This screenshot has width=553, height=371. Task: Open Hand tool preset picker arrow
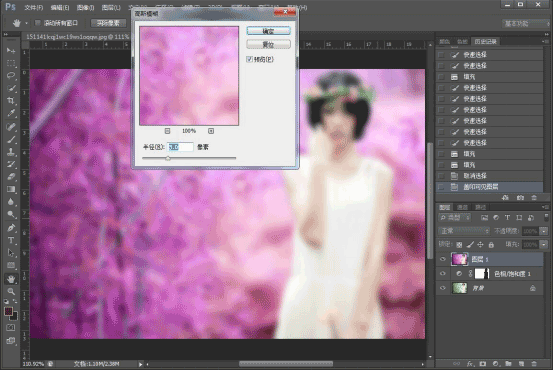tap(26, 23)
